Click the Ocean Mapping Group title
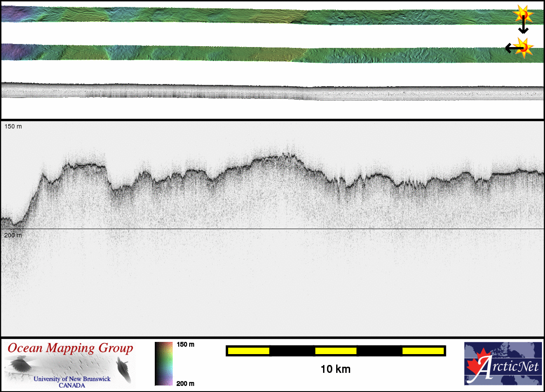Viewport: 545px width, 392px height. [x=70, y=348]
